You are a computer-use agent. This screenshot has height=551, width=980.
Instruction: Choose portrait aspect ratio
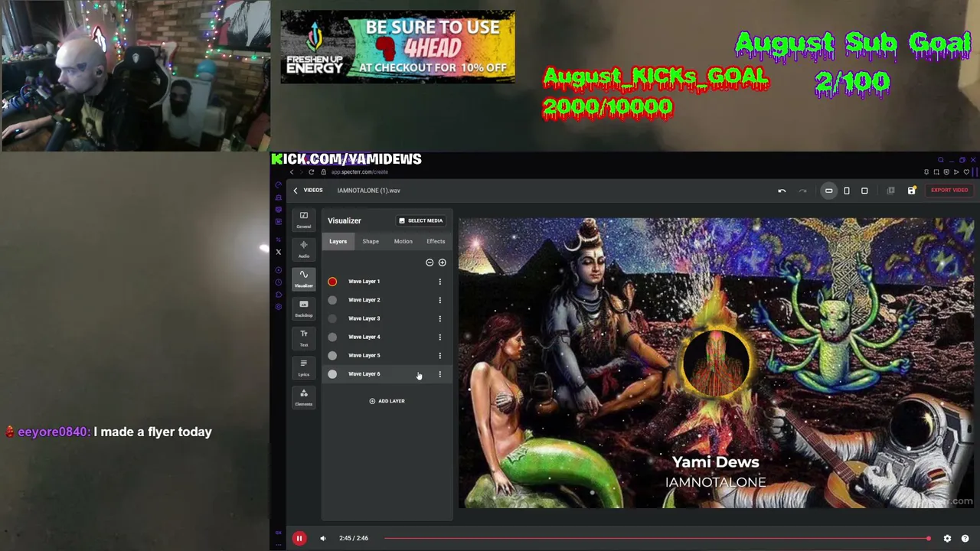click(847, 191)
